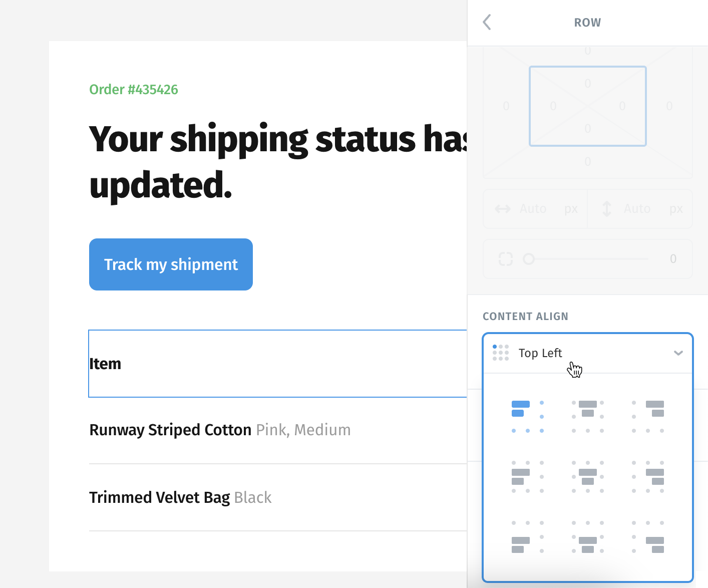This screenshot has height=588, width=708.
Task: Click the Trimmed Velvet Bag row
Action: point(277,497)
